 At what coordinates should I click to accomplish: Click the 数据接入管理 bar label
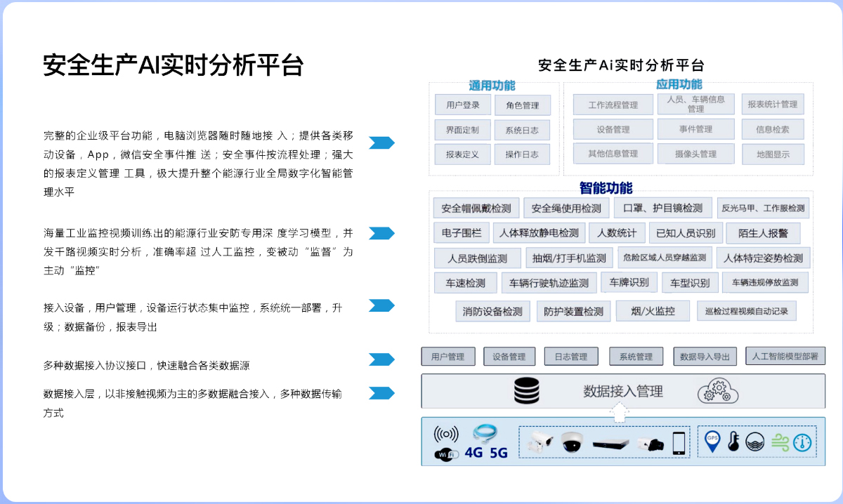pyautogui.click(x=623, y=391)
